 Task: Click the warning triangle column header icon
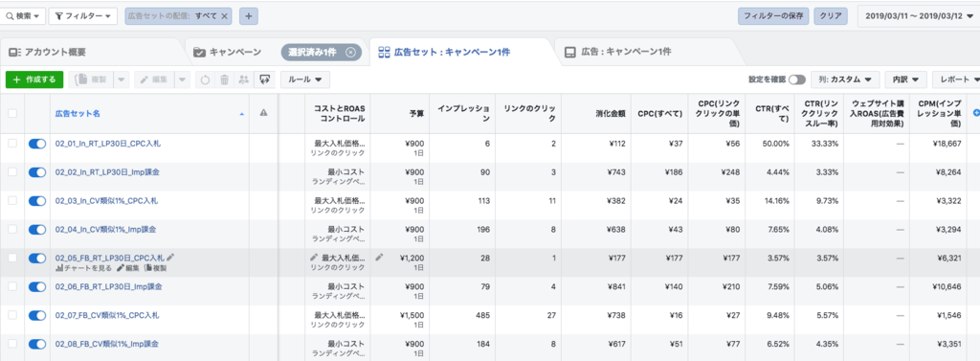point(263,113)
